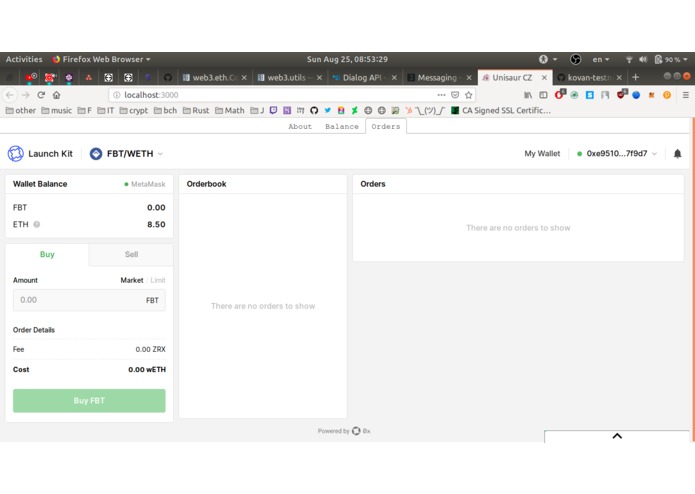
Task: Click the FBT token icon in header
Action: coord(96,154)
